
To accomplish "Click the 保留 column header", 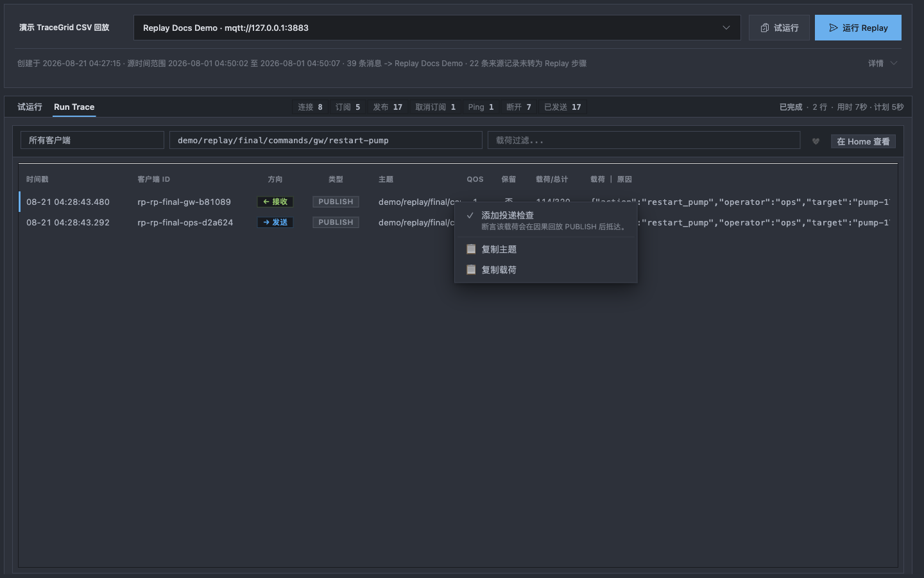I will (509, 179).
